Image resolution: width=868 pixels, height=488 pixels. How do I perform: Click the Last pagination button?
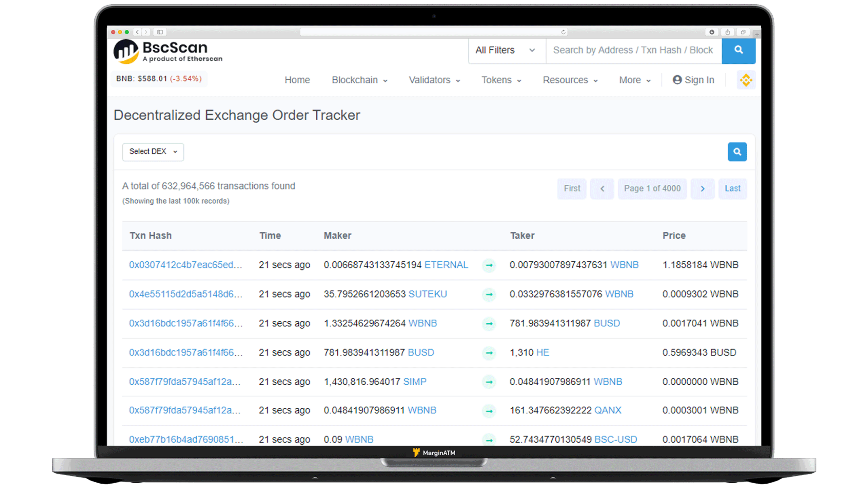733,188
